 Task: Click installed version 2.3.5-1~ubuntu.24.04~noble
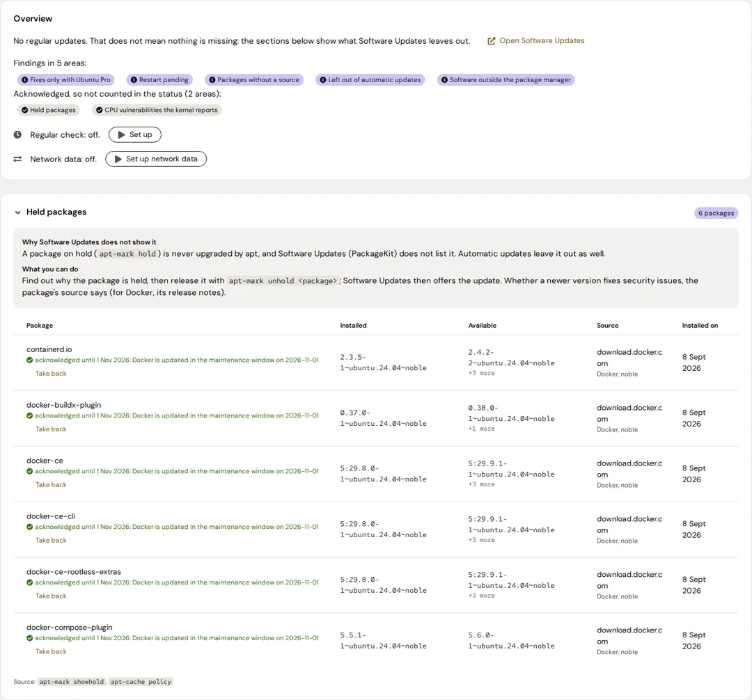pos(383,363)
